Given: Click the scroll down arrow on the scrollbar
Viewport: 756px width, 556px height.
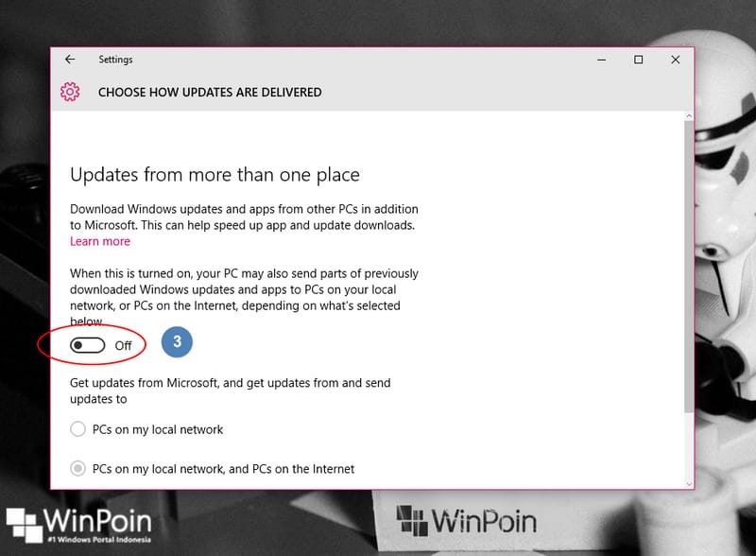Looking at the screenshot, I should (687, 482).
